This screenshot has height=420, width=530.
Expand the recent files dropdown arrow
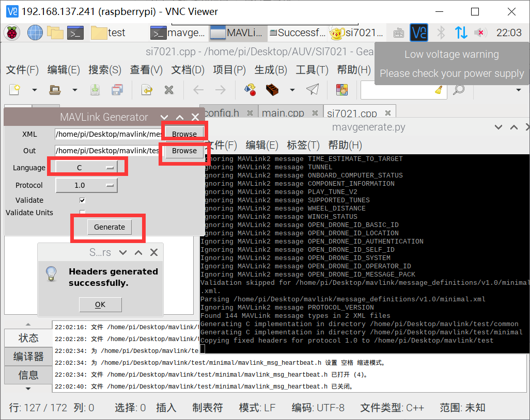pos(75,90)
